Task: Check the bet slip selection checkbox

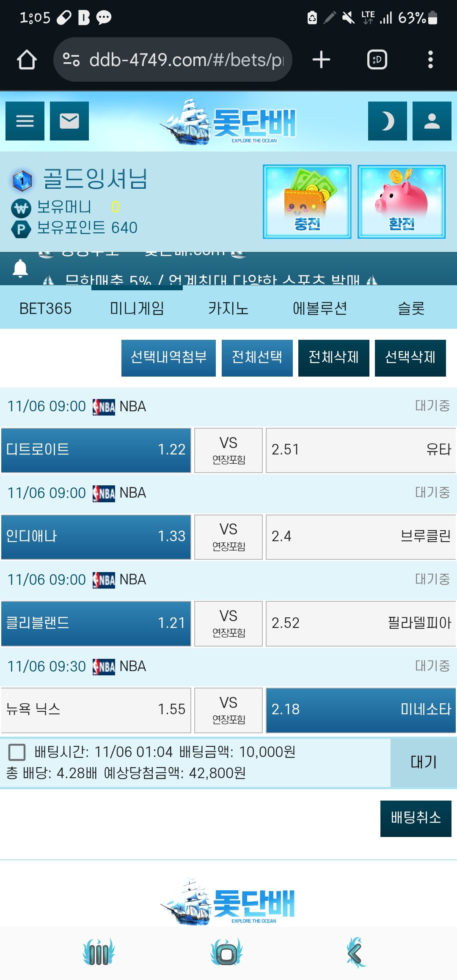Action: click(x=17, y=752)
